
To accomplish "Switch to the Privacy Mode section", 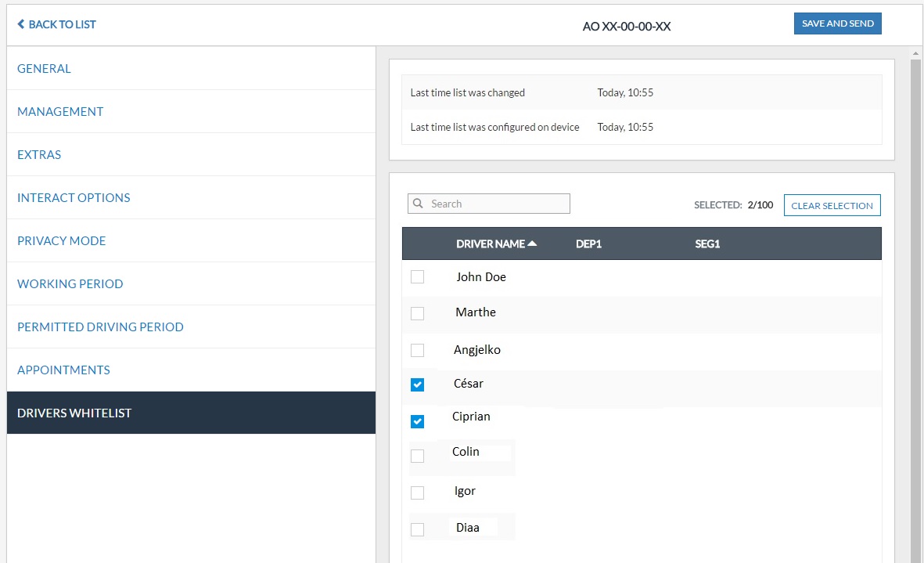I will pyautogui.click(x=61, y=240).
